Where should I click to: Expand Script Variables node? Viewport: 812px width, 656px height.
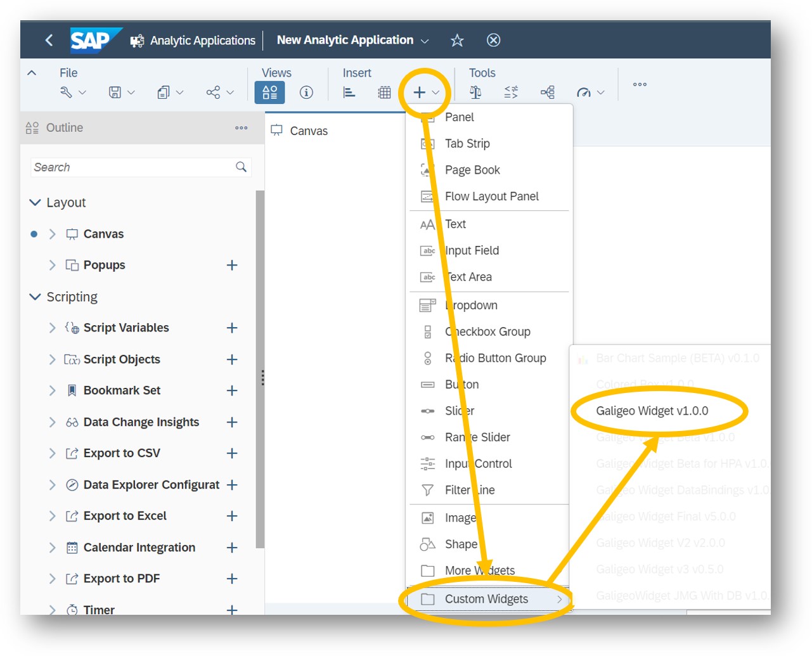(x=53, y=328)
